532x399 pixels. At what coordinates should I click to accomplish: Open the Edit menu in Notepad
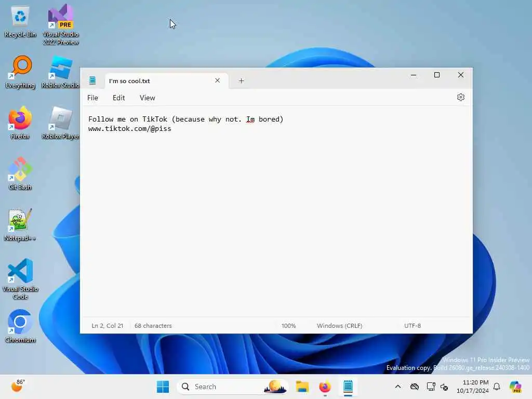coord(119,98)
